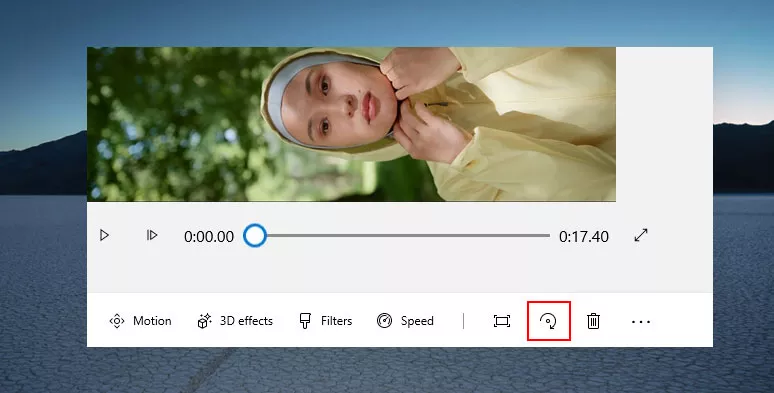The width and height of the screenshot is (774, 393).
Task: Click the video preview image
Action: (351, 124)
